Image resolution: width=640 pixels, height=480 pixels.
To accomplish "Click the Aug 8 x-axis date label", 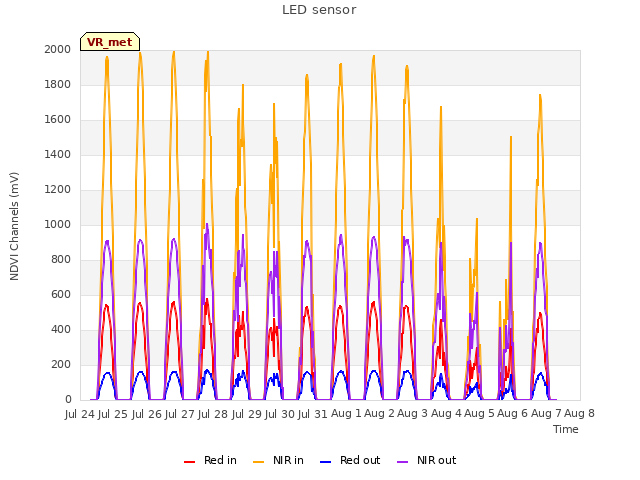I will (580, 414).
